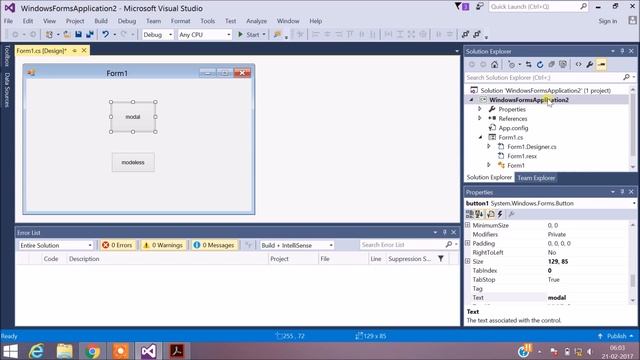This screenshot has height=360, width=640.
Task: Open Adobe Reader from the taskbar
Action: tap(176, 351)
